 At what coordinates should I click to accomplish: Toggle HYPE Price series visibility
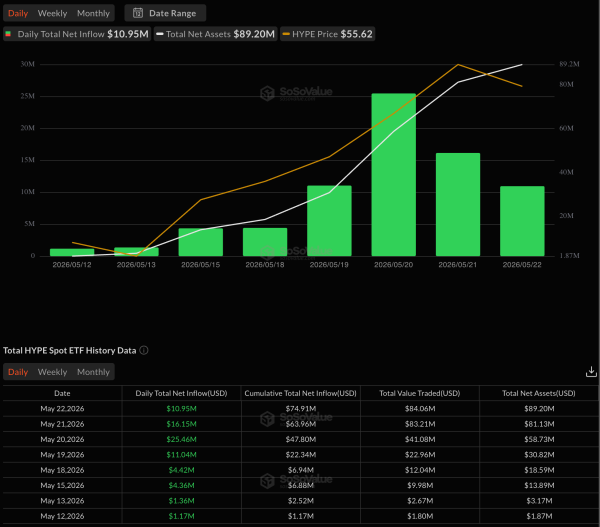coord(328,34)
